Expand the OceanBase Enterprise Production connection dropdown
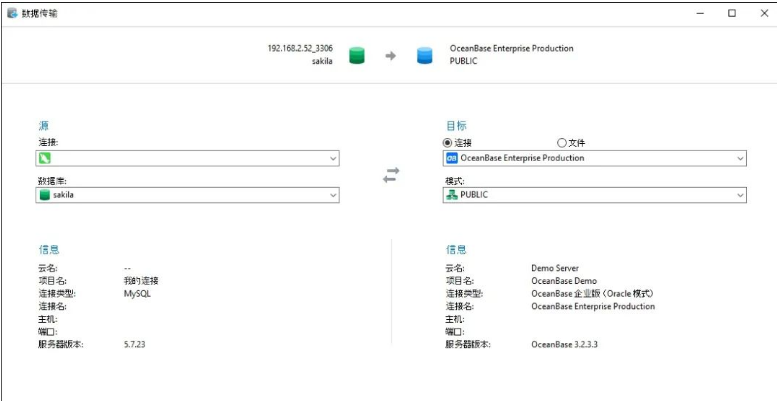This screenshot has height=401, width=777. (740, 159)
